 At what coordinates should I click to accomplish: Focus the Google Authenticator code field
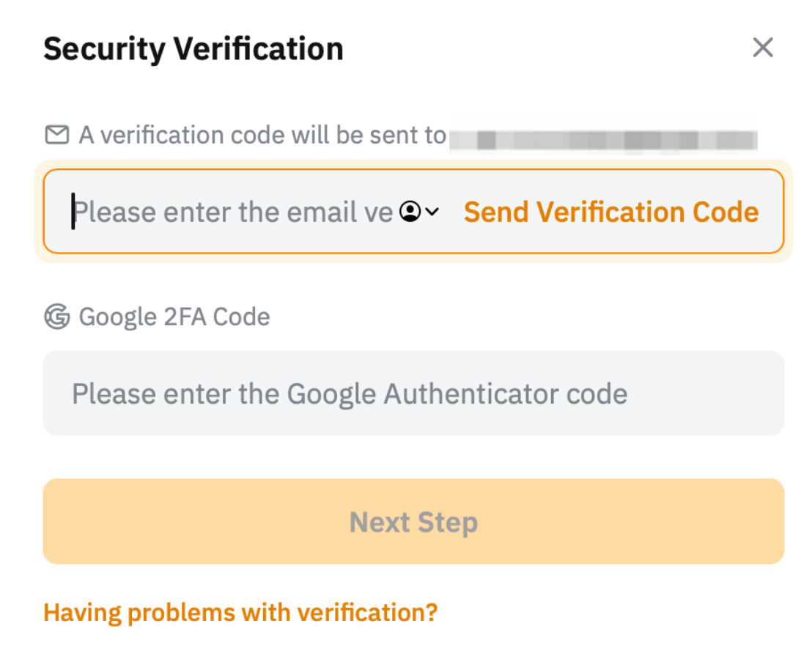[413, 393]
